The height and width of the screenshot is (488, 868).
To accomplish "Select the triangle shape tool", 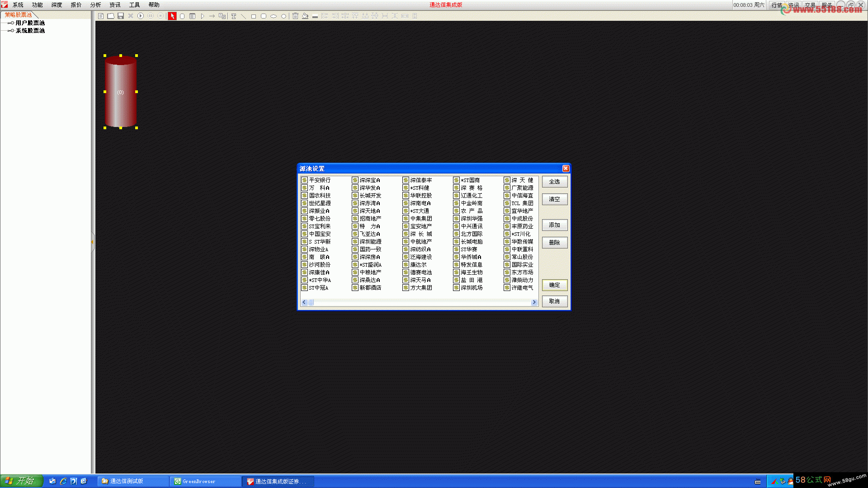I will point(202,16).
